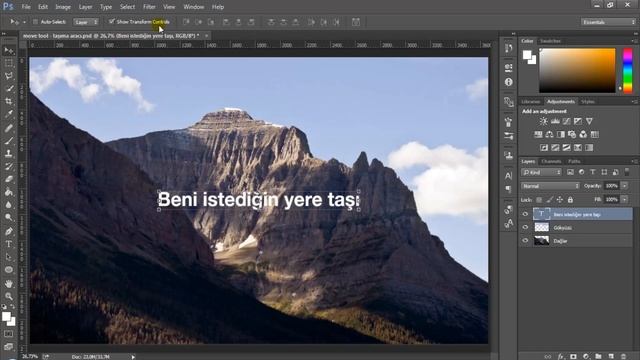Select the Horizontal Type tool
Viewport: 640px width, 360px height.
[x=9, y=244]
